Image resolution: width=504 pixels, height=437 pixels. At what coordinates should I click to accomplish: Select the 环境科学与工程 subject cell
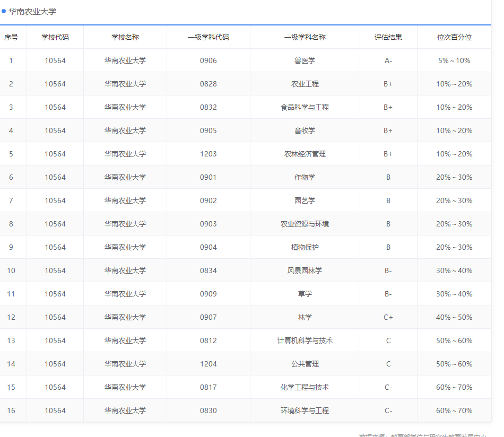(x=305, y=410)
